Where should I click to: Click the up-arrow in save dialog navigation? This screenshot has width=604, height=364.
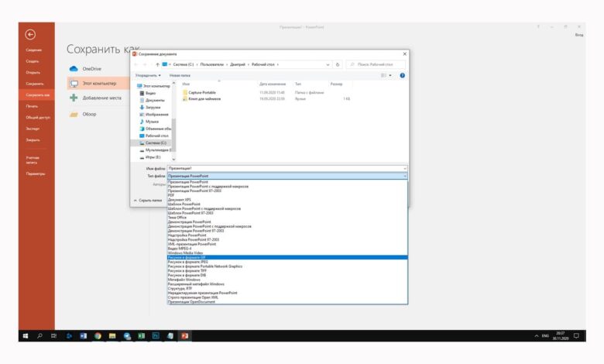pyautogui.click(x=157, y=64)
